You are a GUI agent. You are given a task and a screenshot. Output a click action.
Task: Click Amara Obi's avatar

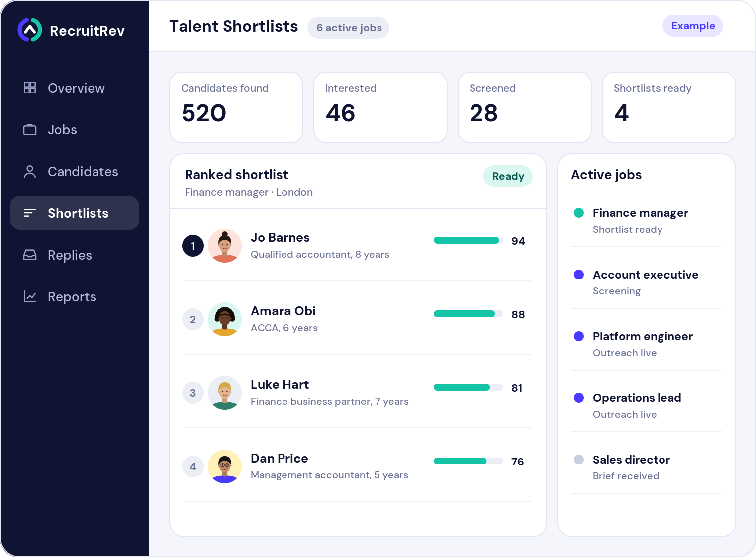click(225, 319)
